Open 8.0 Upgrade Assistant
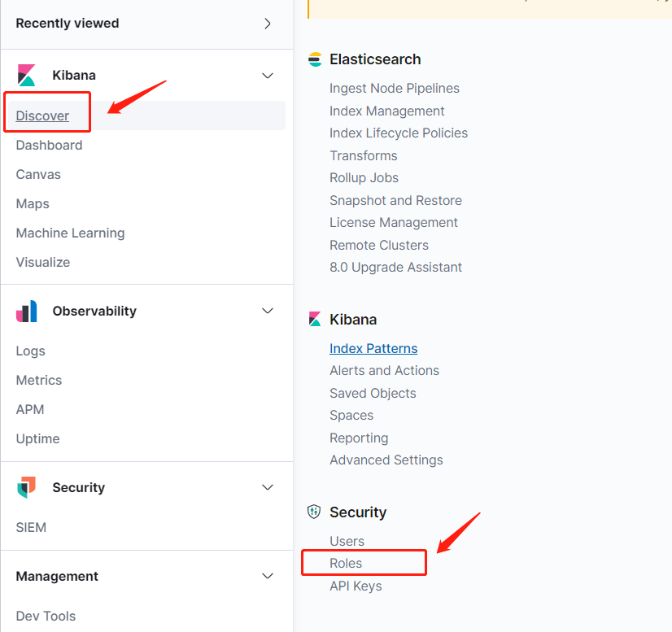 395,268
